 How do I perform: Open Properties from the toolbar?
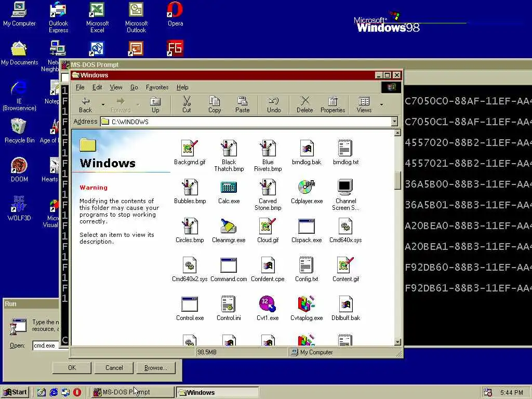click(333, 104)
